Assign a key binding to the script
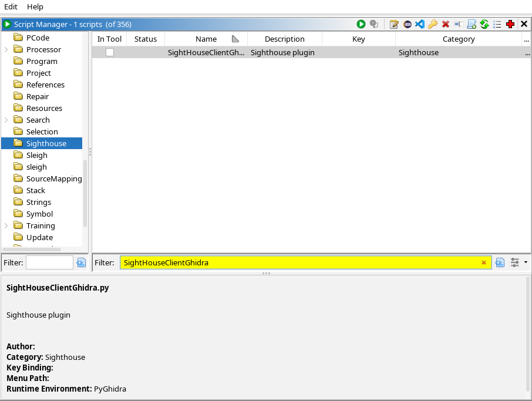 click(433, 25)
